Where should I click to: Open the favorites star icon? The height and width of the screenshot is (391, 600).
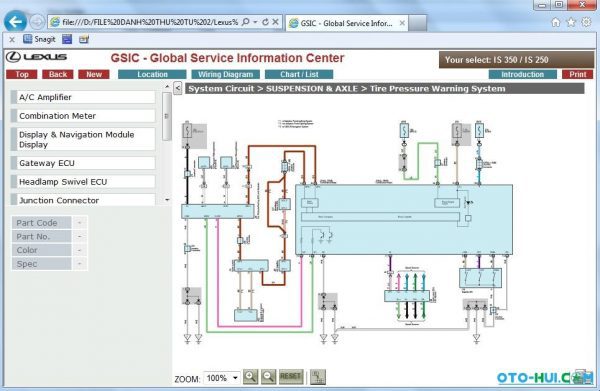coord(571,22)
